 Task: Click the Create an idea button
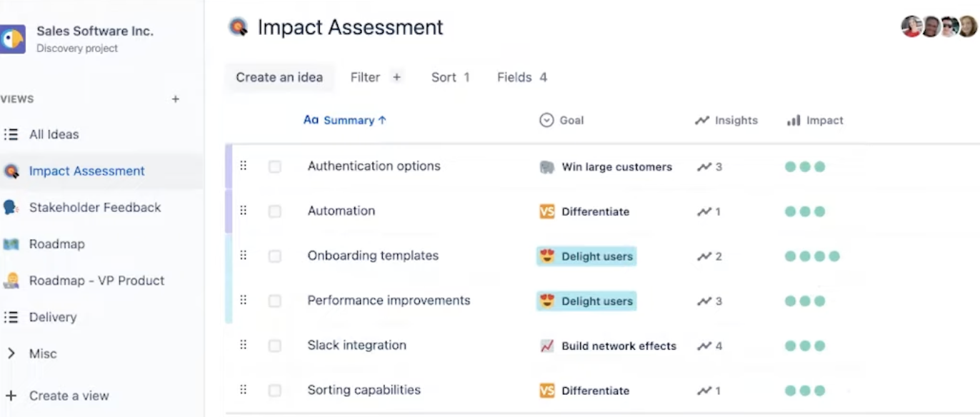(x=279, y=77)
